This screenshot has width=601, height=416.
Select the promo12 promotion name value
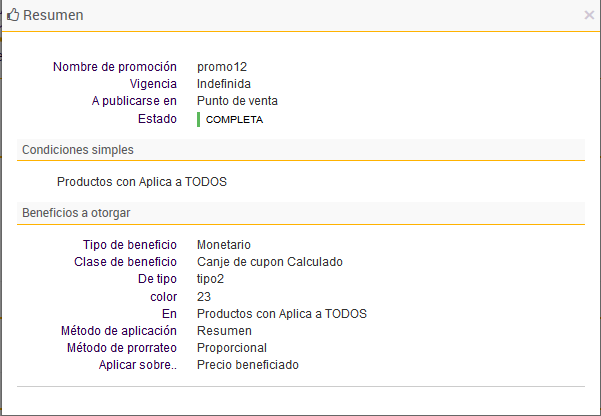222,67
